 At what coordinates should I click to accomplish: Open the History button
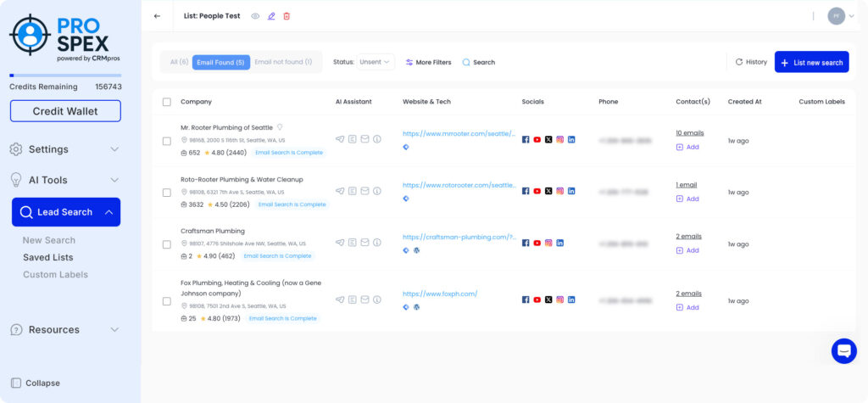click(751, 62)
